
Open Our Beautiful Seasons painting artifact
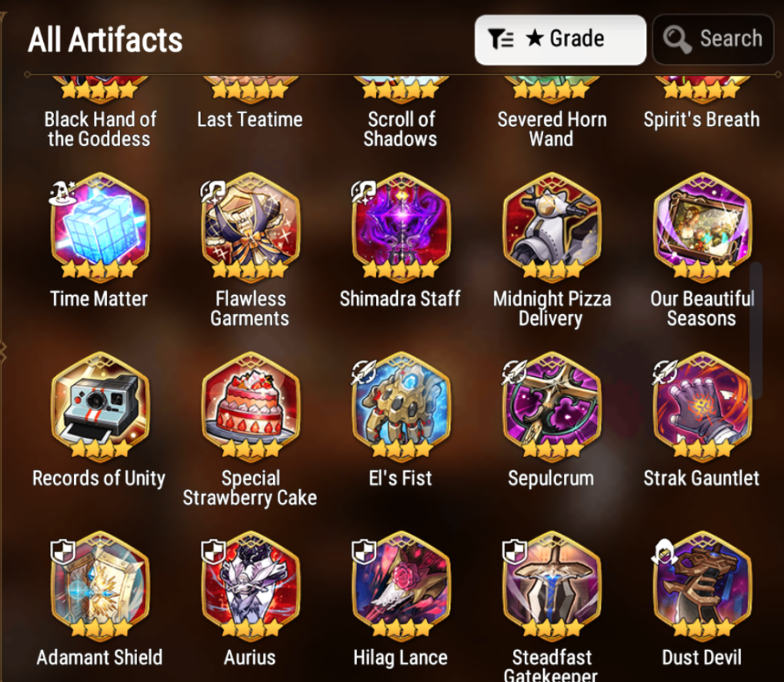click(x=702, y=226)
